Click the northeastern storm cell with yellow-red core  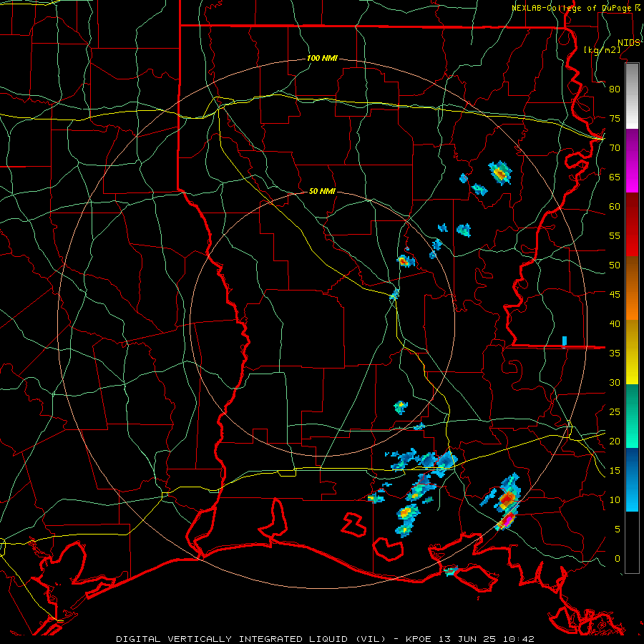click(x=500, y=173)
